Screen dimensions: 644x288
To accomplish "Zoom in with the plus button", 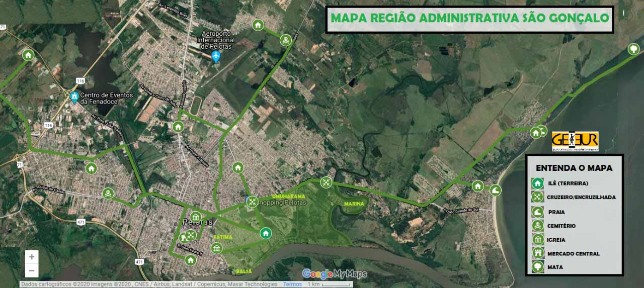I will click(32, 257).
